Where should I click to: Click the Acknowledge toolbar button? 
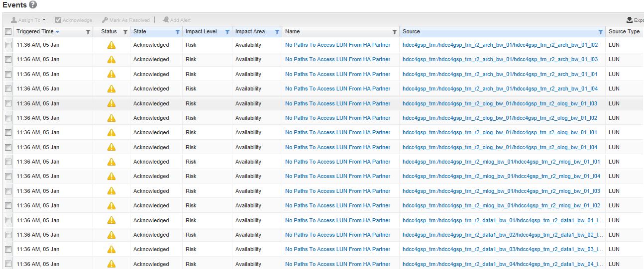(74, 20)
